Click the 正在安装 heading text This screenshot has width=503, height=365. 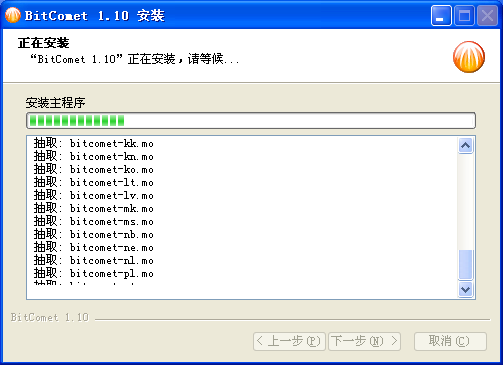click(x=43, y=43)
